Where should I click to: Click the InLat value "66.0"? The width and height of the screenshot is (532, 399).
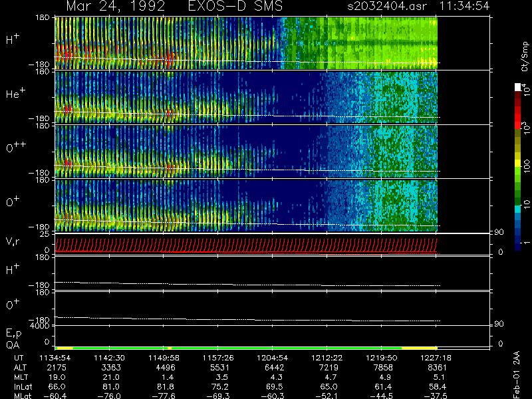click(57, 386)
